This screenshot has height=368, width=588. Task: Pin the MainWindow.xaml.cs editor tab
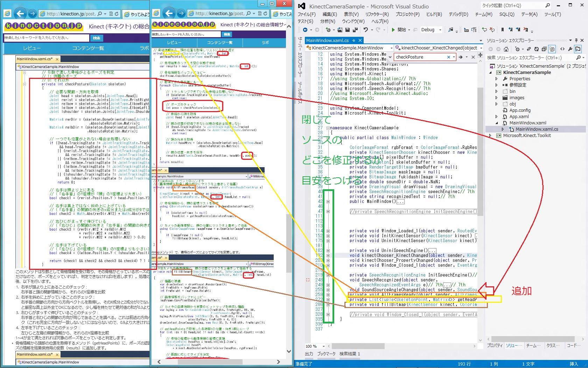pyautogui.click(x=353, y=40)
